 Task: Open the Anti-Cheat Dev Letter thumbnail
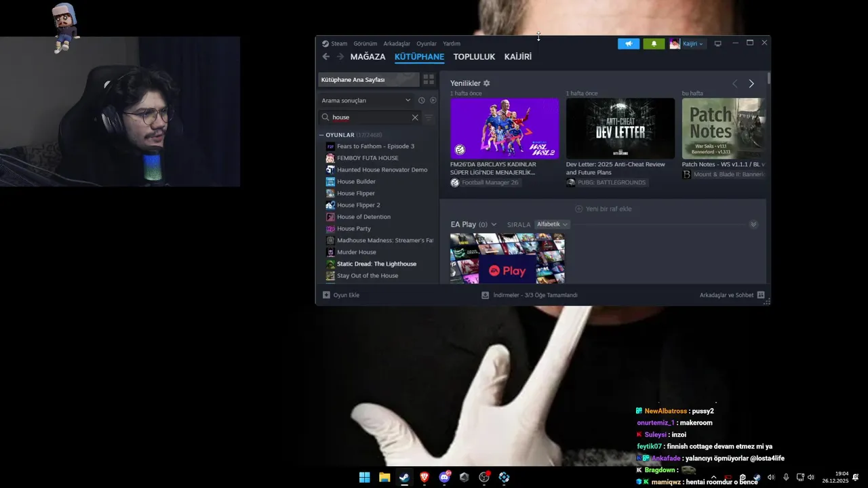pyautogui.click(x=620, y=129)
